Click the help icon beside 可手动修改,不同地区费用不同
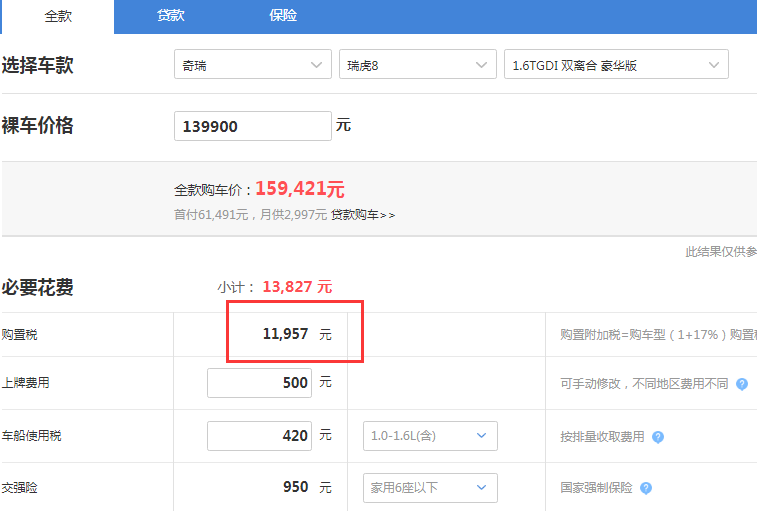 click(742, 384)
